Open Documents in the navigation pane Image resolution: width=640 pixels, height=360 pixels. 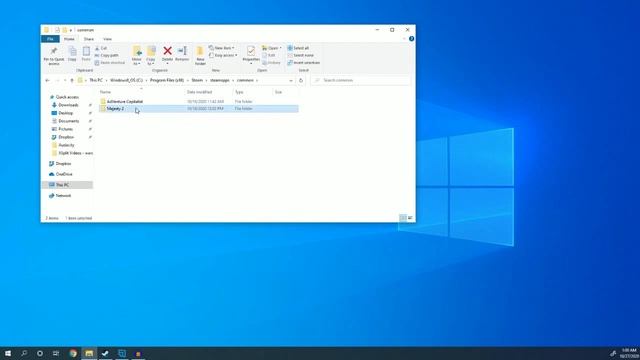(68, 121)
